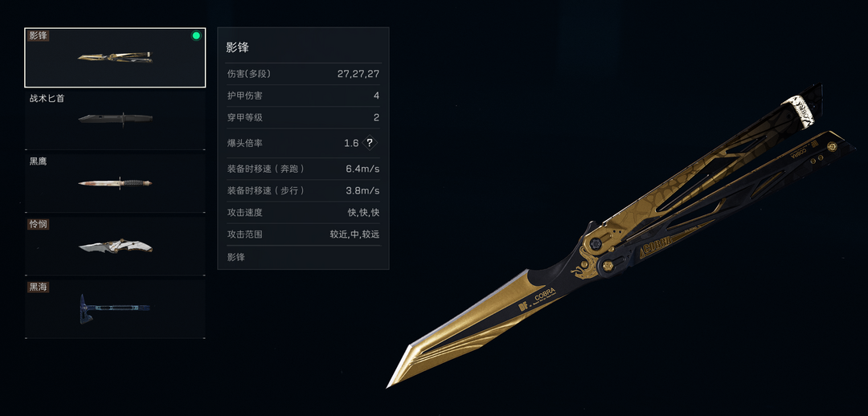Click the 攻击范围 attack range row
The image size is (868, 416).
[x=303, y=235]
